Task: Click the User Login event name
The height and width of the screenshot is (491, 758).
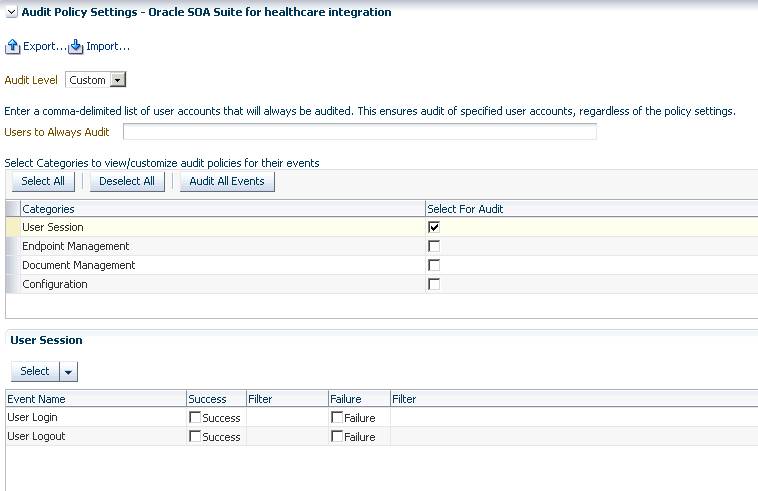Action: [32, 417]
